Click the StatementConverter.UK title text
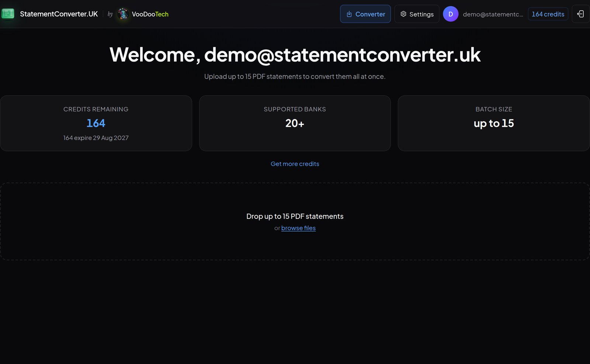Viewport: 590px width, 364px height. tap(59, 14)
